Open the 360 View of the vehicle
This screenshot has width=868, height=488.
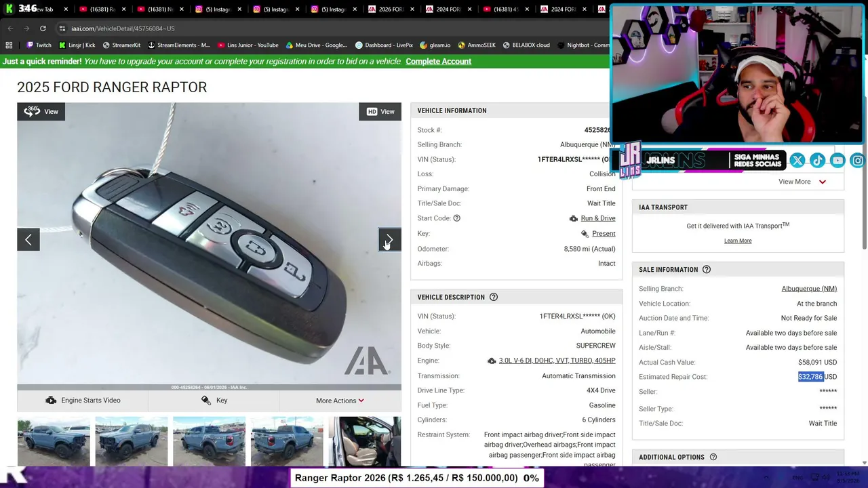41,112
